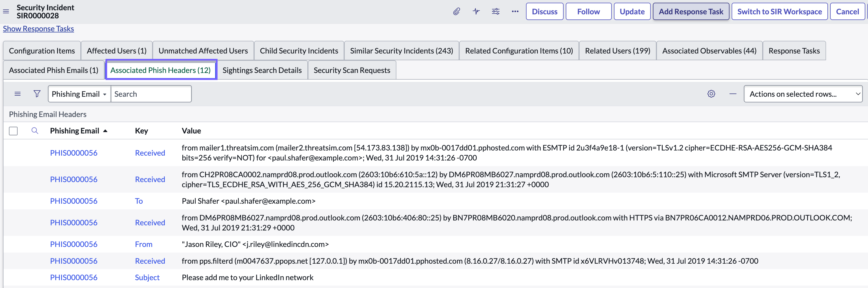The image size is (868, 288).
Task: Open Associated Observables (44) tab
Action: coord(709,51)
